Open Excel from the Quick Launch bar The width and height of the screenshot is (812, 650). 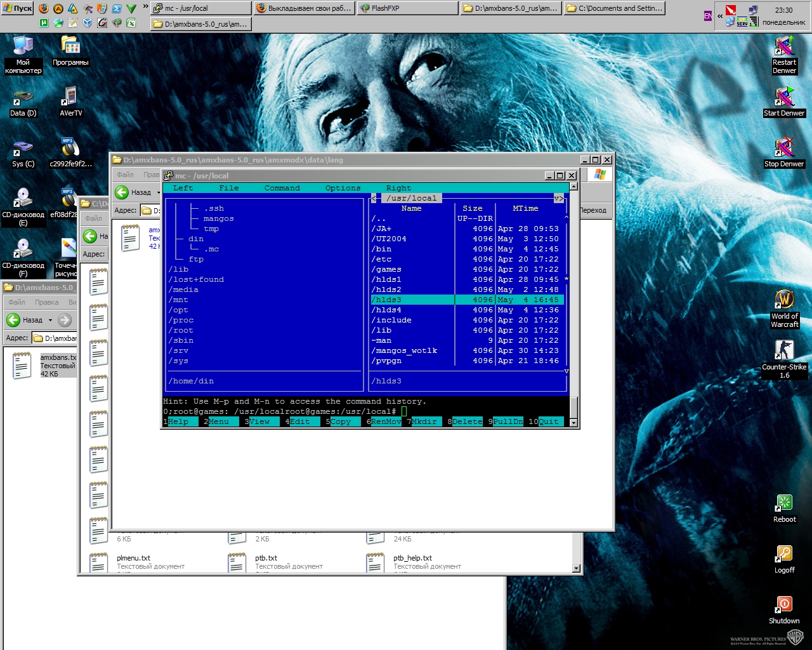(x=131, y=23)
